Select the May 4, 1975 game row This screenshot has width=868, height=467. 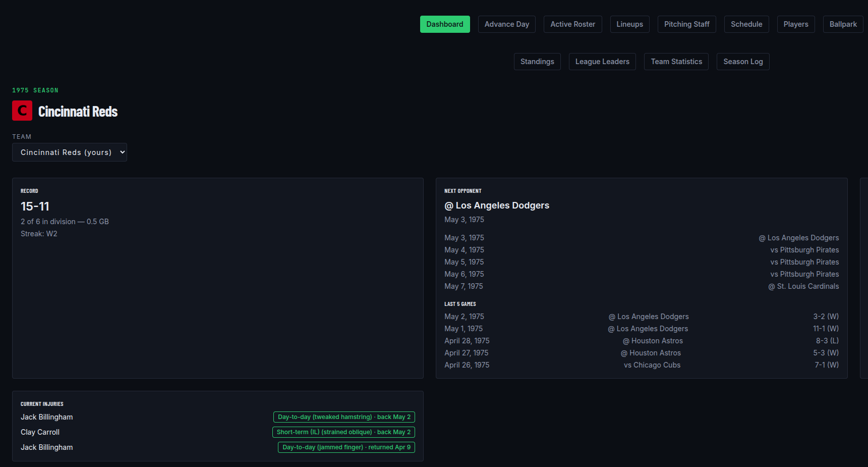pyautogui.click(x=642, y=250)
